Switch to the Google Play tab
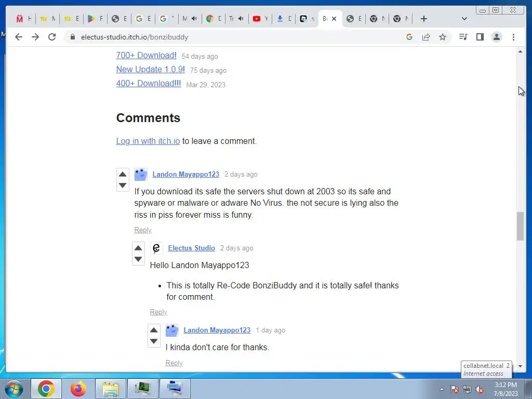Image resolution: width=532 pixels, height=399 pixels. [x=95, y=19]
